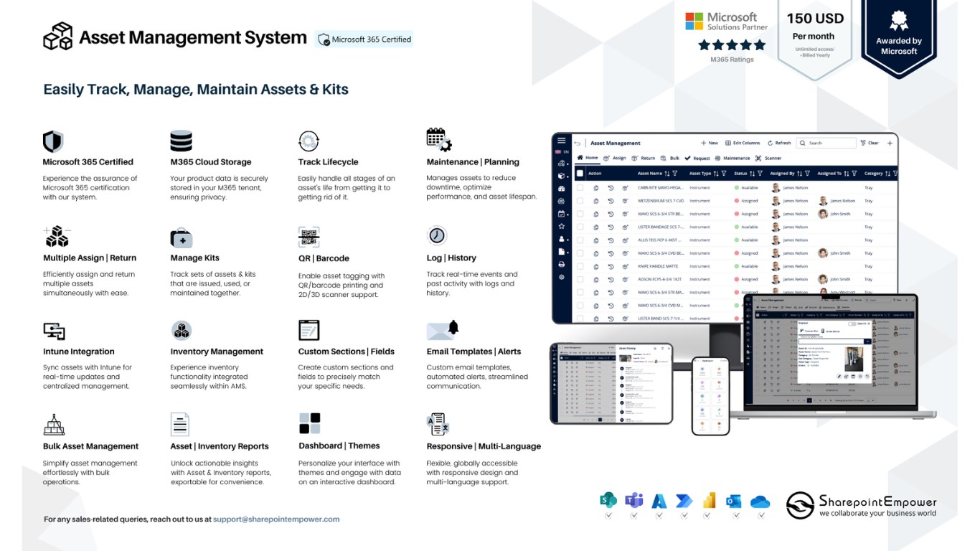The width and height of the screenshot is (980, 551).
Task: Click the Azure app icon
Action: [659, 500]
